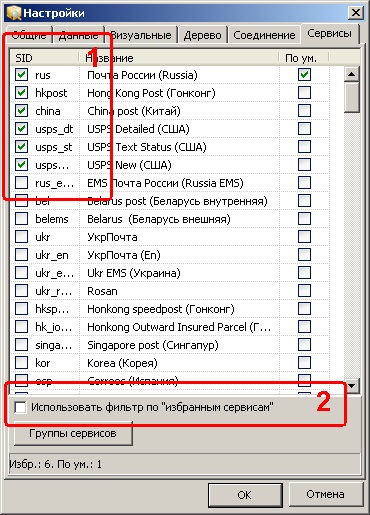Check the Singapore post favorite checkbox
The width and height of the screenshot is (370, 515).
click(x=22, y=344)
